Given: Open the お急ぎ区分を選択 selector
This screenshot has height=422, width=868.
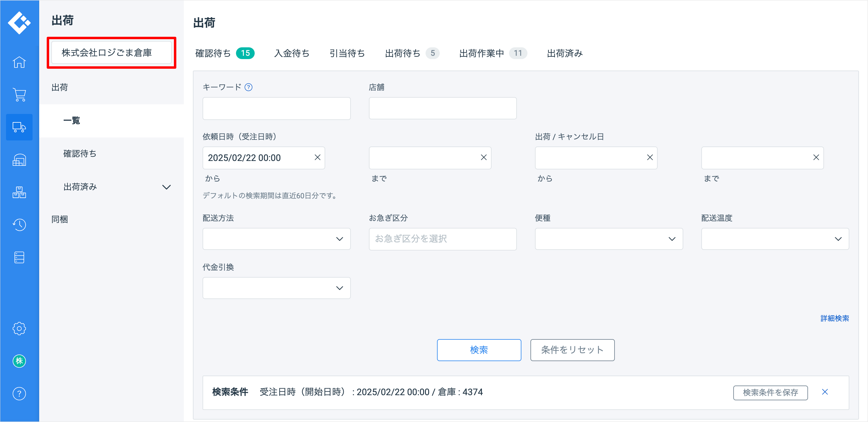Looking at the screenshot, I should click(x=443, y=239).
